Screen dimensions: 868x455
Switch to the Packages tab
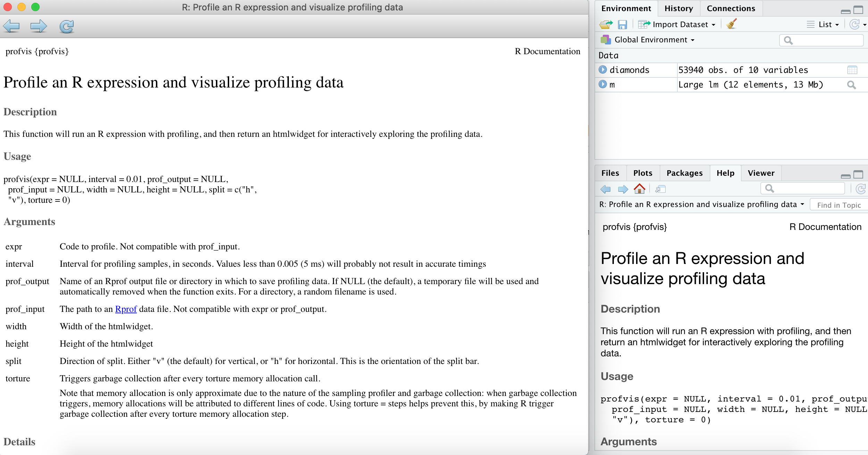pos(684,173)
